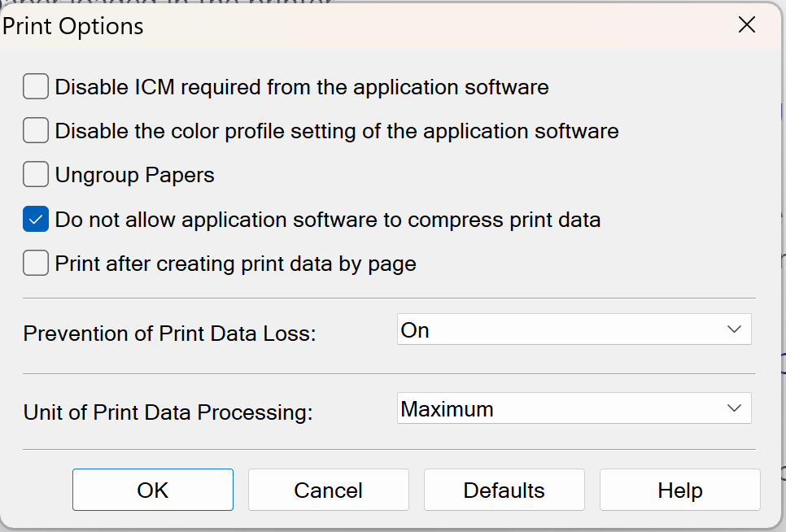Confirm settings with the OK button
Screen dimensions: 786x532
click(x=153, y=490)
